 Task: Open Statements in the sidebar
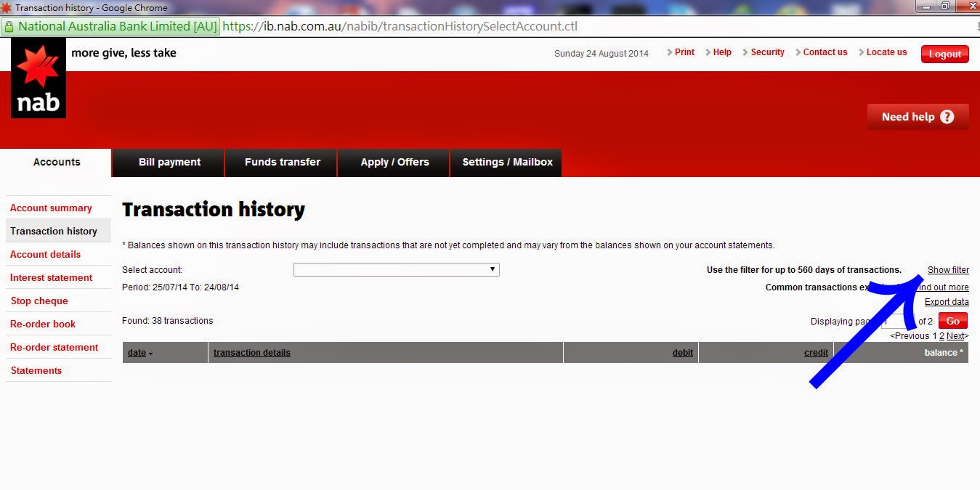(x=36, y=370)
